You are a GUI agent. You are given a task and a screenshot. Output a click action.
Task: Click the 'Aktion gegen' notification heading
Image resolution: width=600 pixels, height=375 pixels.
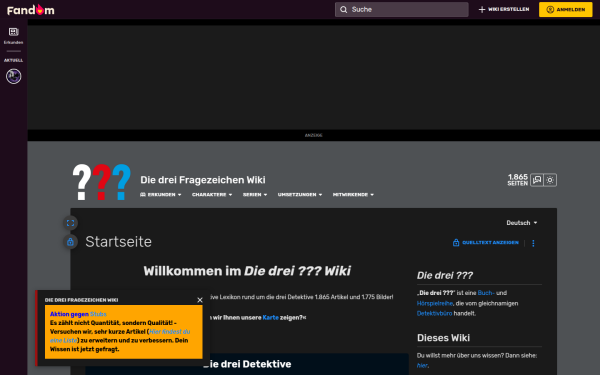(x=69, y=314)
